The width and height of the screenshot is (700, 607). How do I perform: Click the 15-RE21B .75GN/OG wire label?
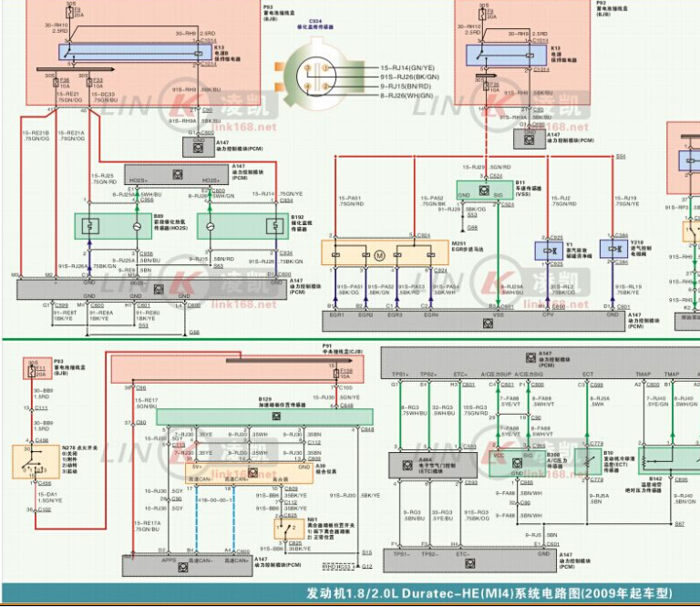click(x=36, y=136)
